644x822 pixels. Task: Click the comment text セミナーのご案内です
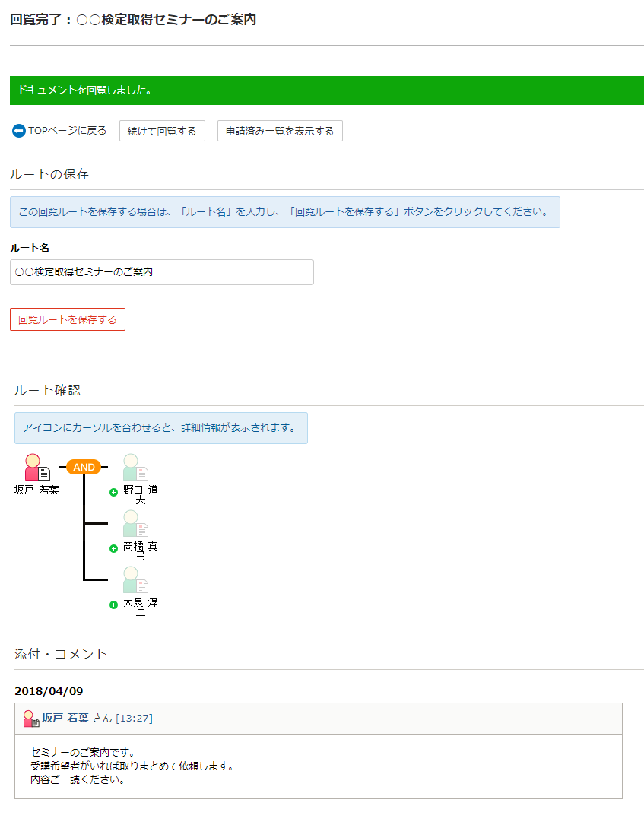[x=83, y=753]
